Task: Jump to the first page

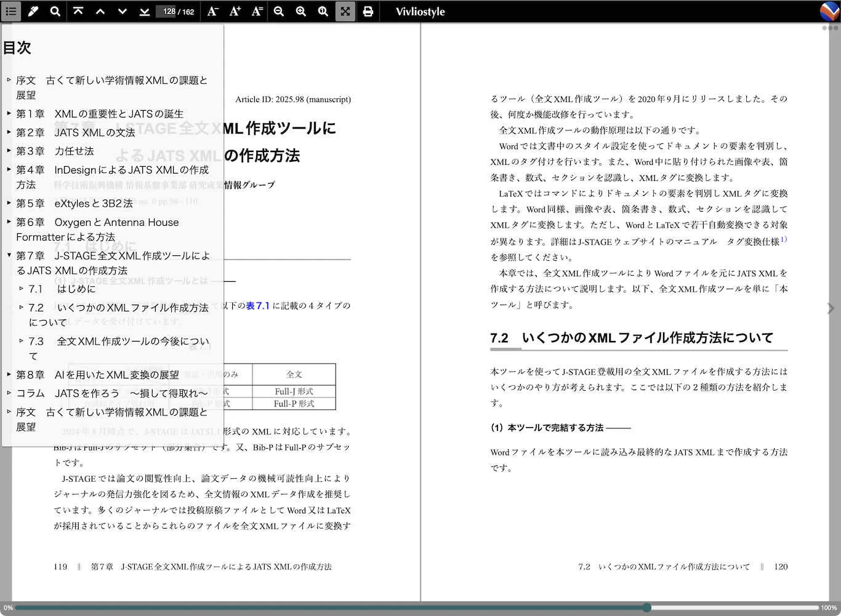Action: pyautogui.click(x=78, y=11)
